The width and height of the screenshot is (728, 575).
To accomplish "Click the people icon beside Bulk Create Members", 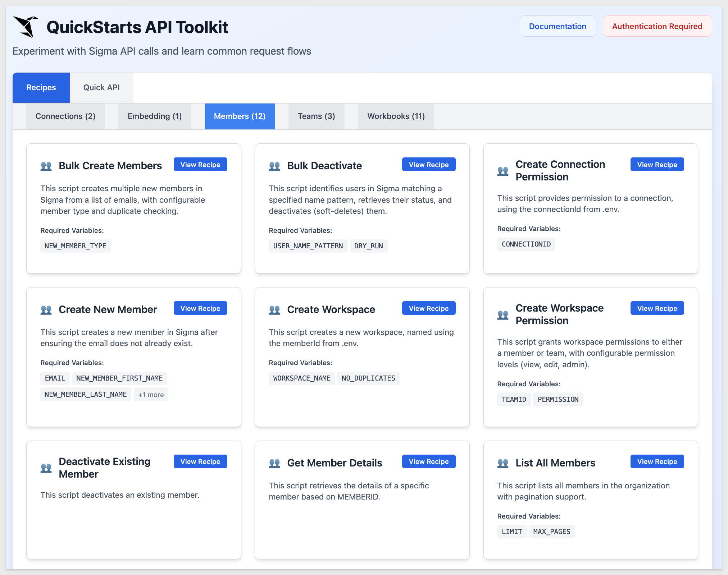I will pyautogui.click(x=46, y=166).
